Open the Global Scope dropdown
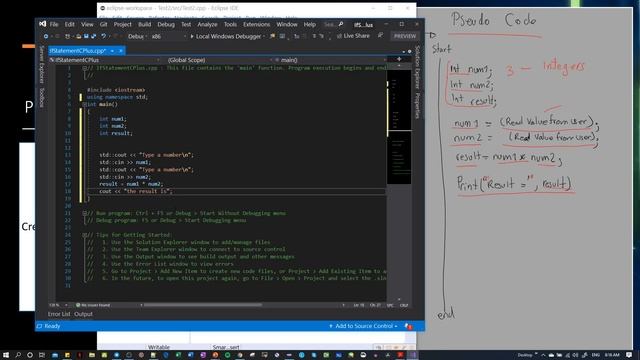The image size is (640, 360). pyautogui.click(x=218, y=60)
